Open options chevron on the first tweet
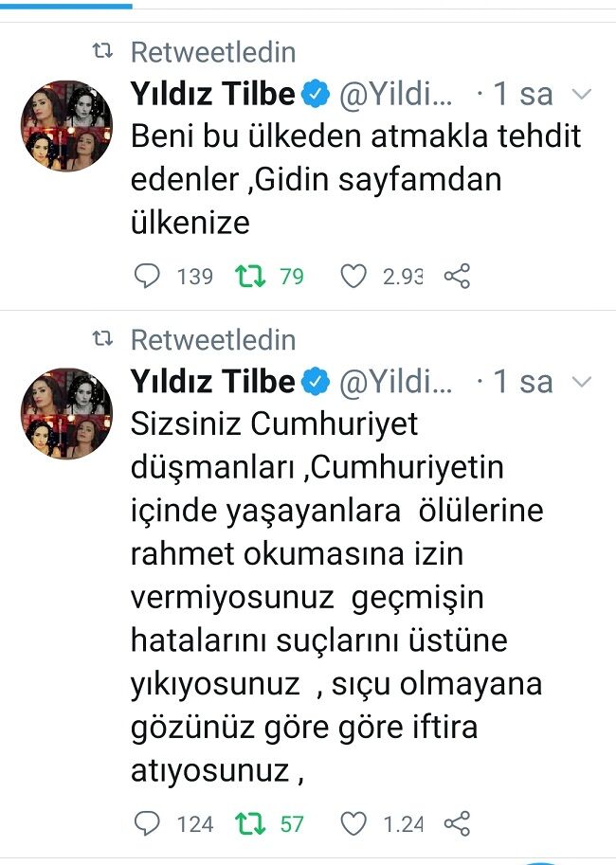The width and height of the screenshot is (616, 865). click(x=583, y=94)
